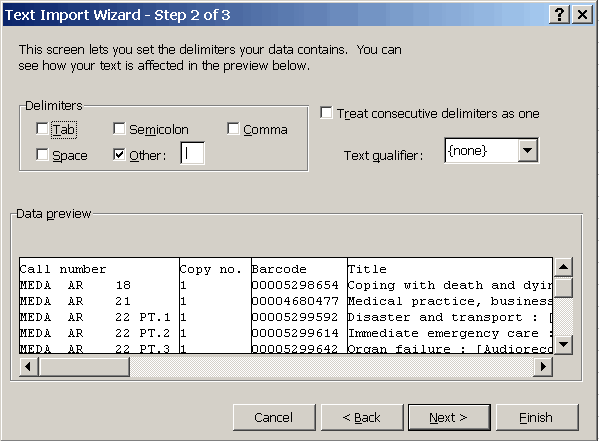The width and height of the screenshot is (599, 441).
Task: Click the Copy no. column header
Action: [x=211, y=269]
